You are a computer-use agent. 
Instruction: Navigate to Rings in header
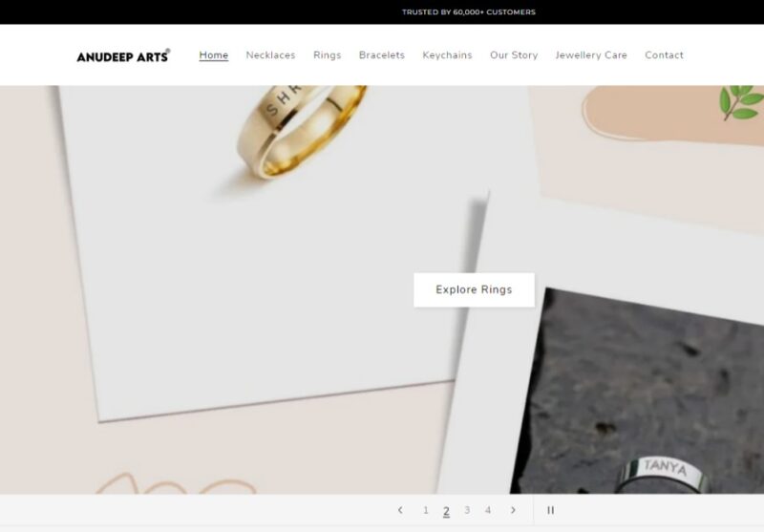[x=327, y=55]
